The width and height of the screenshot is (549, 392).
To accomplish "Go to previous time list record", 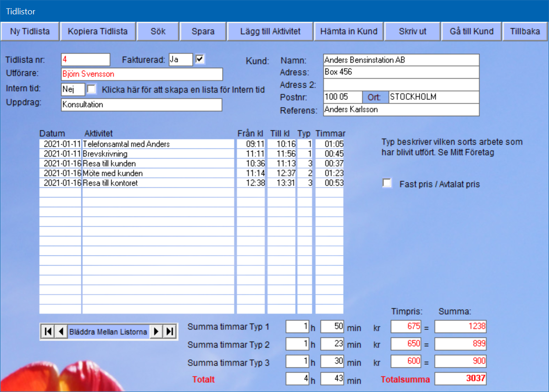I will (x=61, y=332).
